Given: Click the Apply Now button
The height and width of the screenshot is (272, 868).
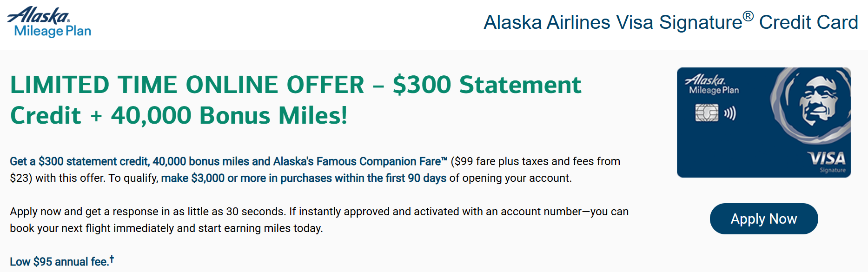Looking at the screenshot, I should (763, 219).
